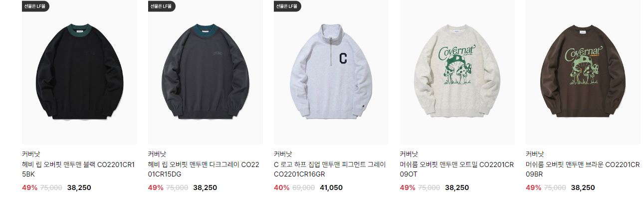Click the 41,050 sale price
This screenshot has width=644, height=207.
pos(331,188)
